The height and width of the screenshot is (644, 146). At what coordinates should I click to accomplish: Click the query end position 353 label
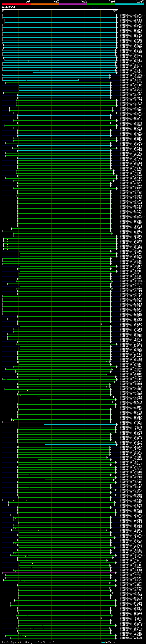pyautogui.click(x=115, y=11)
